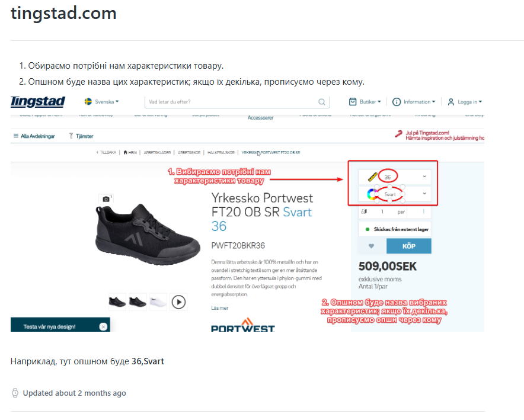Open the Svenska language dropdown
The width and height of the screenshot is (524, 420).
point(101,102)
